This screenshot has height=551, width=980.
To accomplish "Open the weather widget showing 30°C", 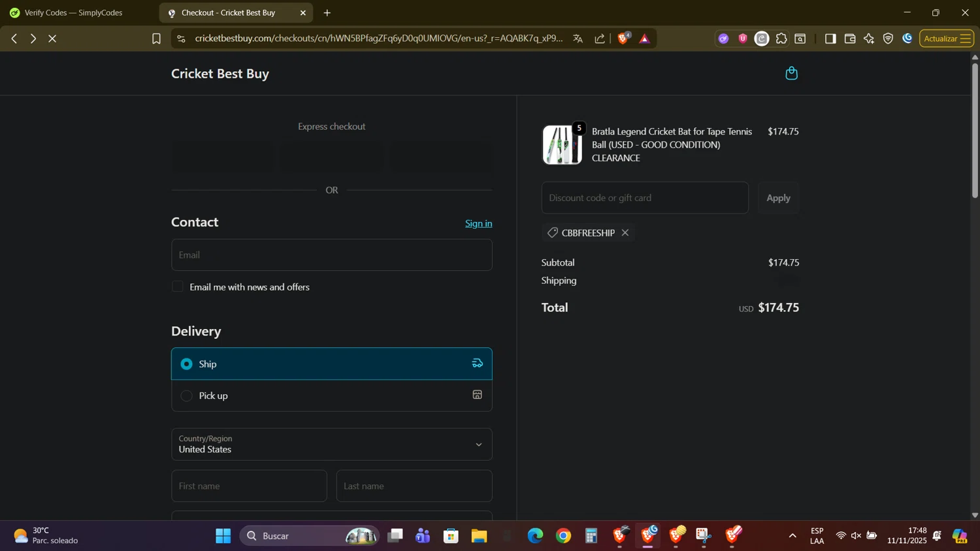I will (x=46, y=536).
